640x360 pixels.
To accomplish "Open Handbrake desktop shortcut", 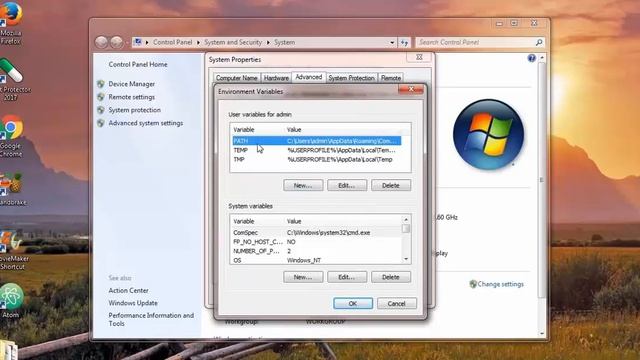I will 11,184.
